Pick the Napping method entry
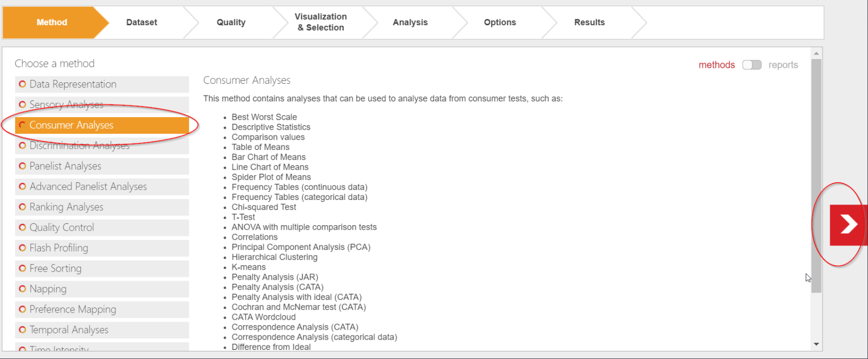868x359 pixels. (48, 289)
